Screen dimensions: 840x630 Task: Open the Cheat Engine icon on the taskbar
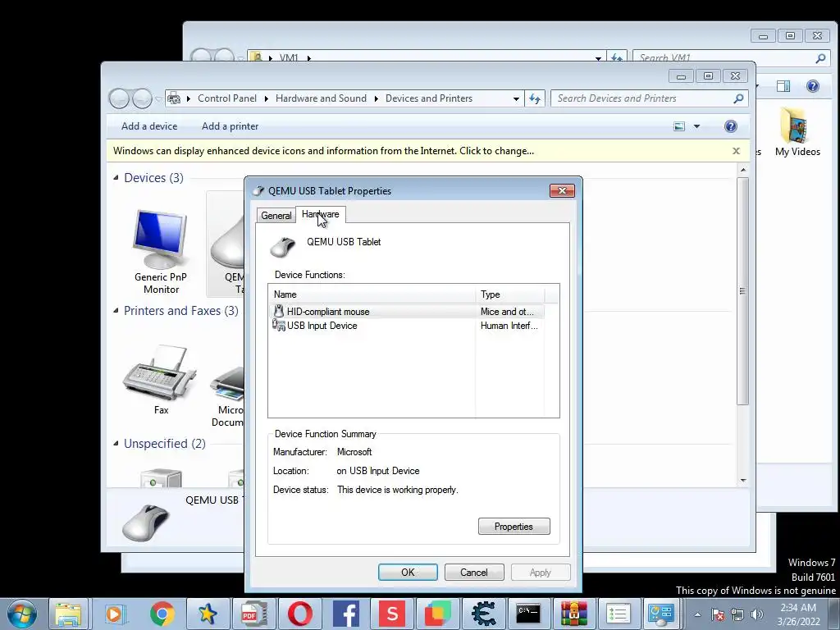pyautogui.click(x=484, y=614)
